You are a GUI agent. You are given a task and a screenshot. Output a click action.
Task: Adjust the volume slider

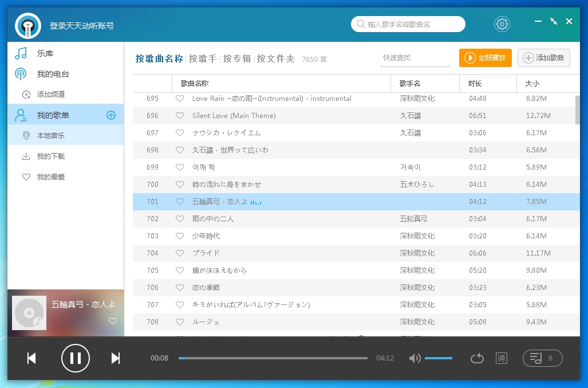pos(439,358)
